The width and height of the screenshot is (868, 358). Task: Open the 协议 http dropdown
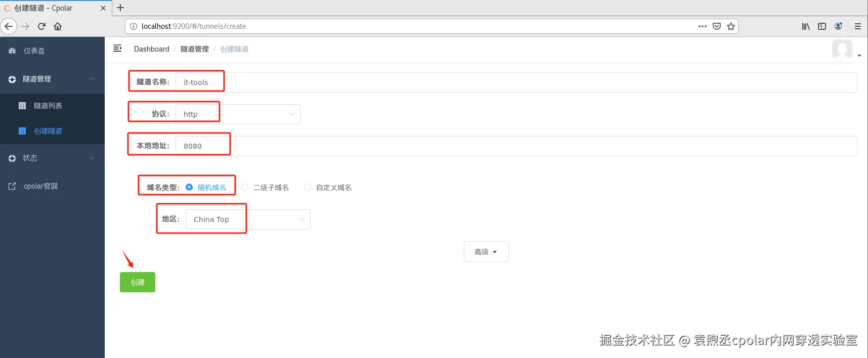[x=238, y=114]
